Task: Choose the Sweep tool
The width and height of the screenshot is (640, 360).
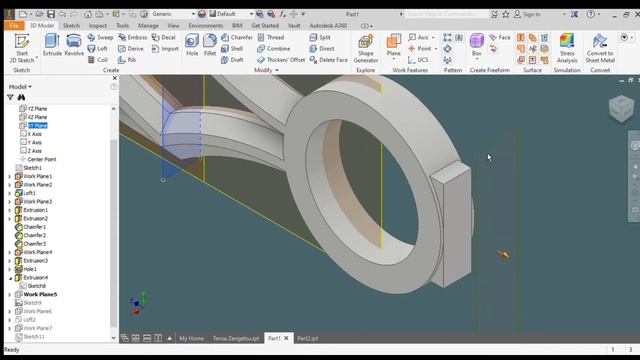Action: point(100,37)
